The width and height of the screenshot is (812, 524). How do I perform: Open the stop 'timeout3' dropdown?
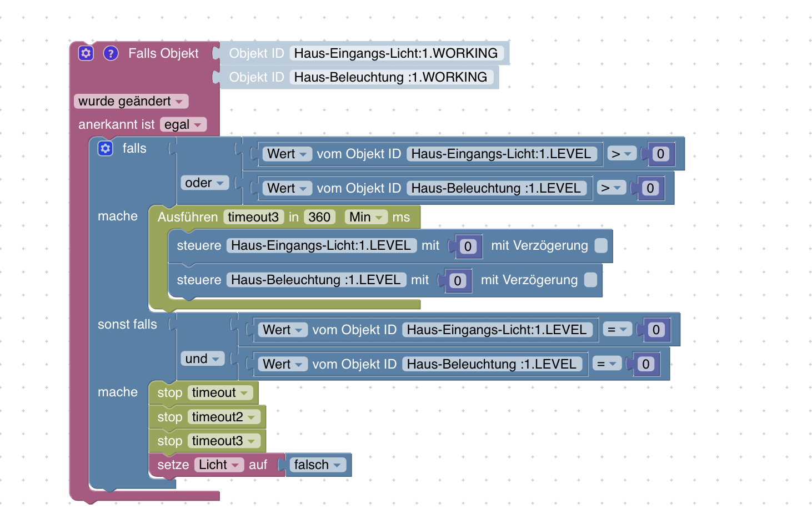click(x=224, y=441)
